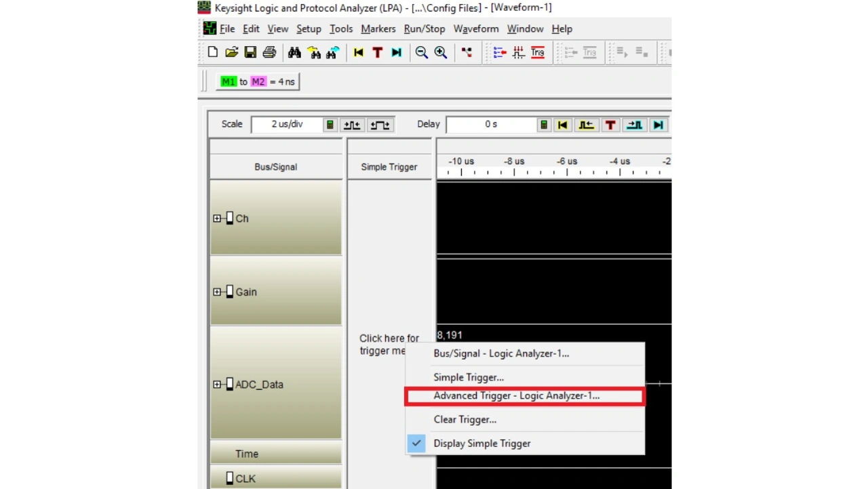
Task: Click the Print icon in toolbar
Action: point(269,52)
